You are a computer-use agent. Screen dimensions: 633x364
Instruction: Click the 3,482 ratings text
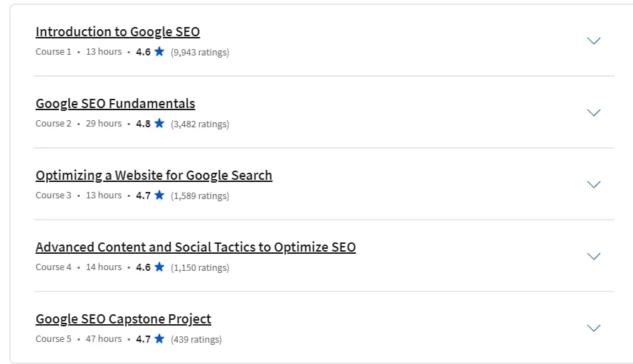(200, 124)
